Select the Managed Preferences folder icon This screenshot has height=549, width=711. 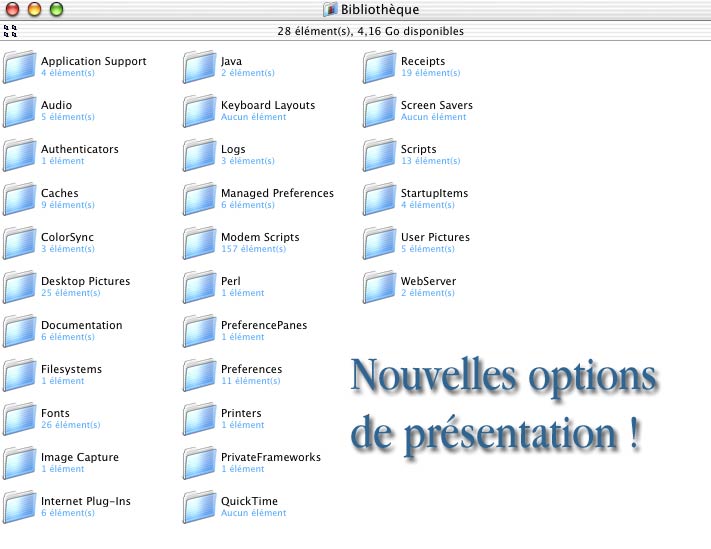pyautogui.click(x=200, y=199)
